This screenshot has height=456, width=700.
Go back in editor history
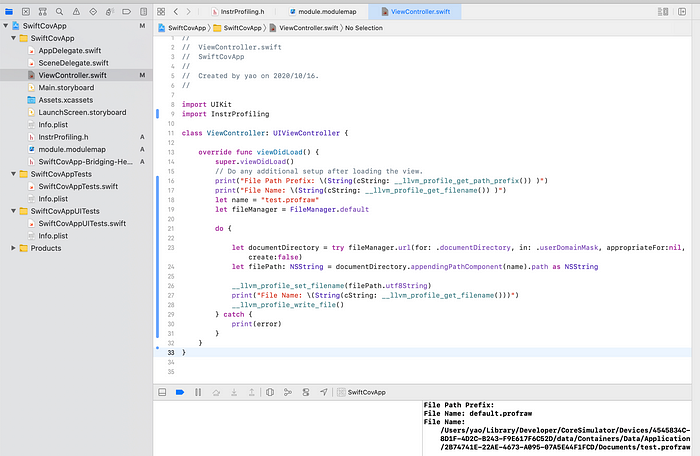[x=176, y=12]
